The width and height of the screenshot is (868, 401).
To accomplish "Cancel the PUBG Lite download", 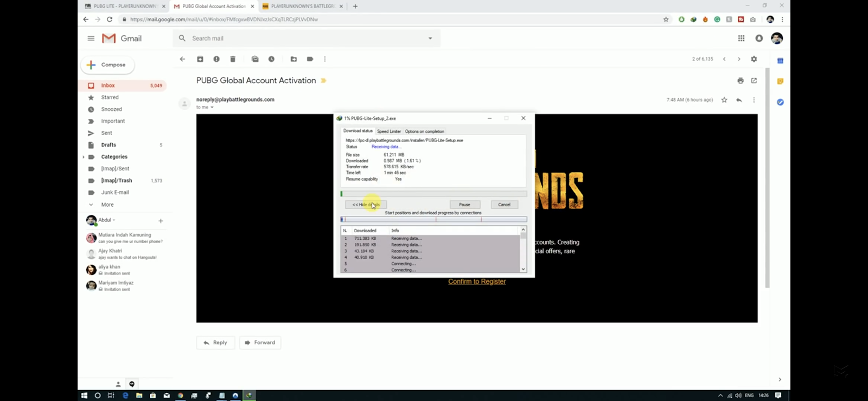I will pyautogui.click(x=505, y=205).
